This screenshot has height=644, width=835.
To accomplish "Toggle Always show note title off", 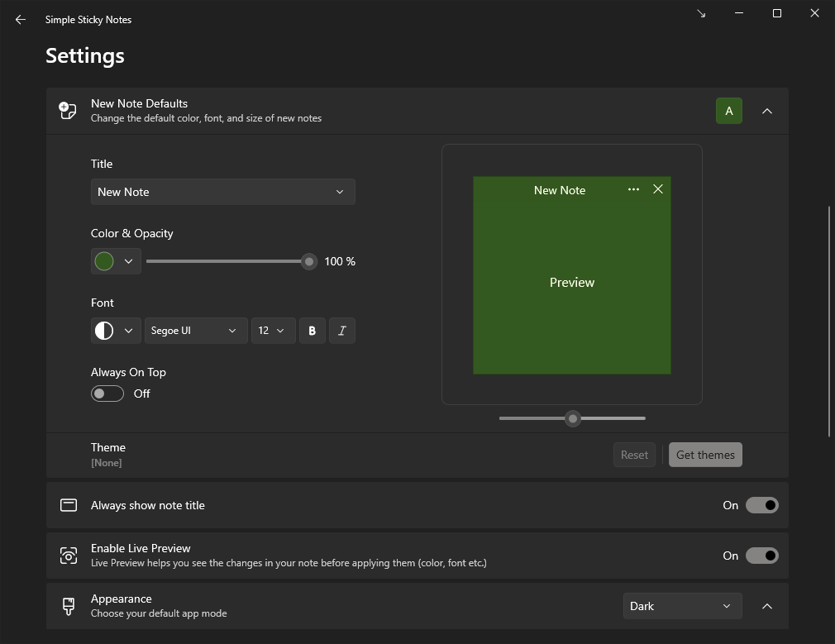I will pyautogui.click(x=761, y=505).
